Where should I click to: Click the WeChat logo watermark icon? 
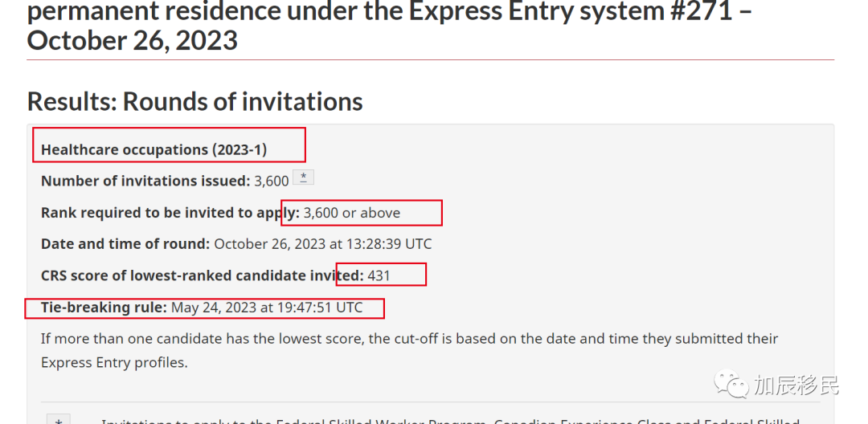click(x=731, y=384)
